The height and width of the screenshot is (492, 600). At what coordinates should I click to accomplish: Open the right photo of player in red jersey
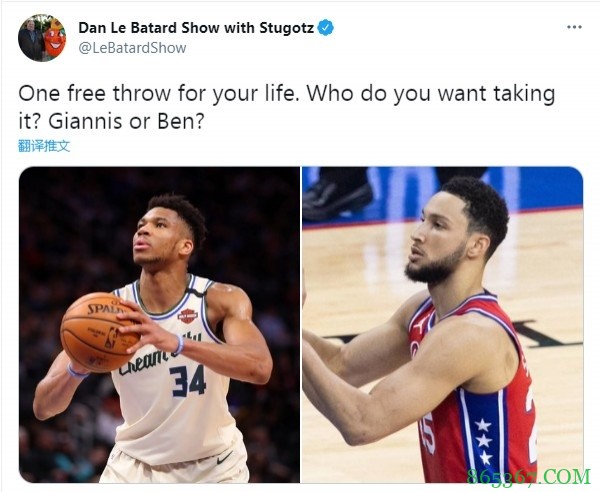442,324
